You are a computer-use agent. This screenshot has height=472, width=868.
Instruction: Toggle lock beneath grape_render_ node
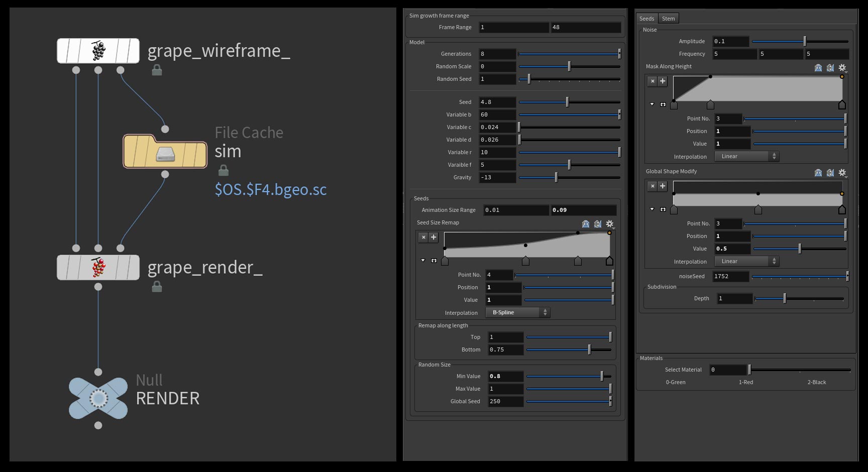coord(157,287)
